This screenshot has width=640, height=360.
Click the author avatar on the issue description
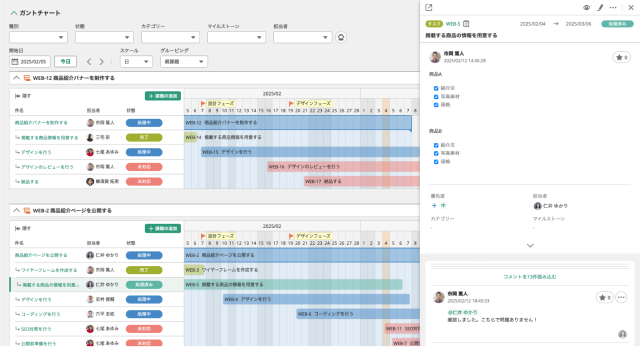[x=435, y=57]
